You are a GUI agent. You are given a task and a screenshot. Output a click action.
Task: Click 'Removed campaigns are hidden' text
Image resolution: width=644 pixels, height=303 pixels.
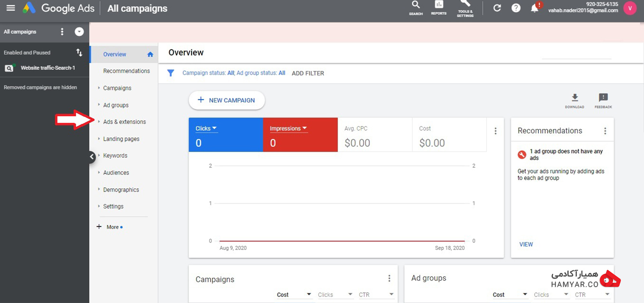coord(40,87)
